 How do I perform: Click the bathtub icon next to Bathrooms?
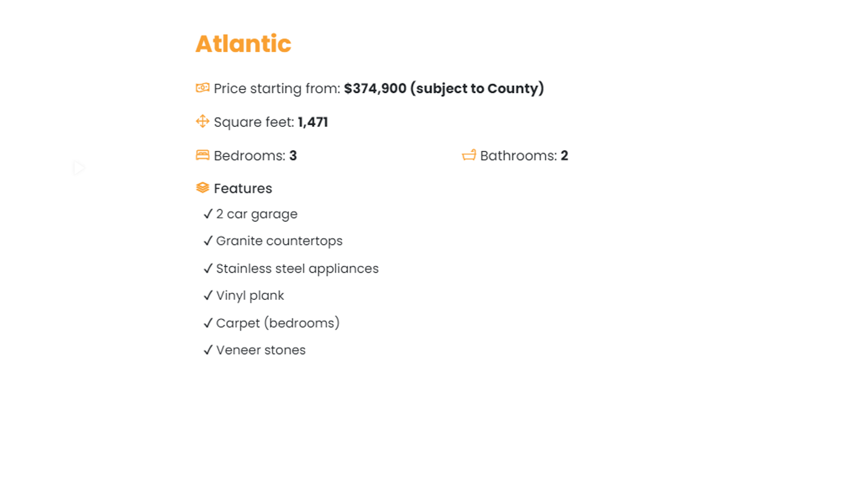tap(469, 155)
